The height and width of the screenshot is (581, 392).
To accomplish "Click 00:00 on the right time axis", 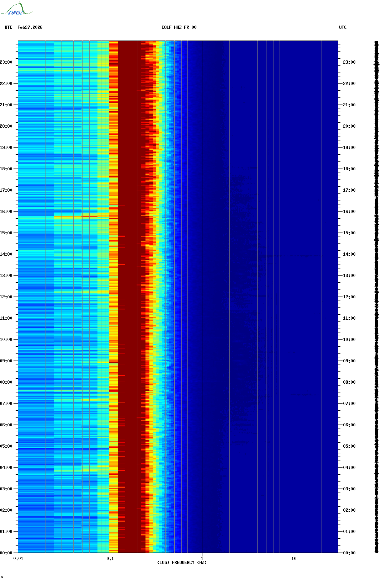I will point(349,553).
